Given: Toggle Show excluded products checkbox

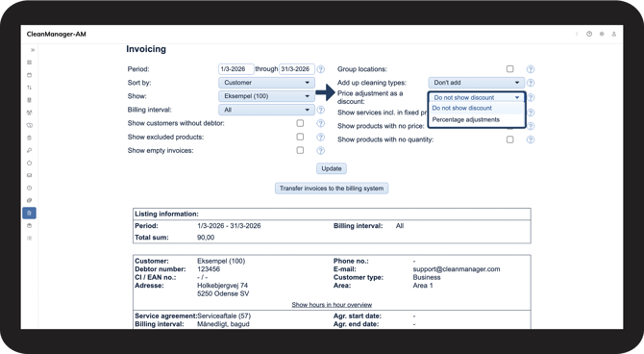Looking at the screenshot, I should pos(300,137).
